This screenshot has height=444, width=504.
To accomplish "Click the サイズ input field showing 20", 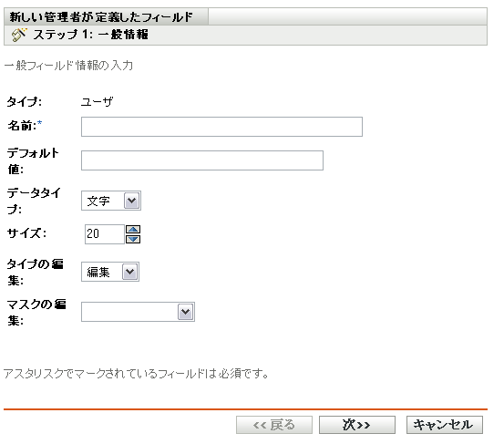I will point(105,234).
